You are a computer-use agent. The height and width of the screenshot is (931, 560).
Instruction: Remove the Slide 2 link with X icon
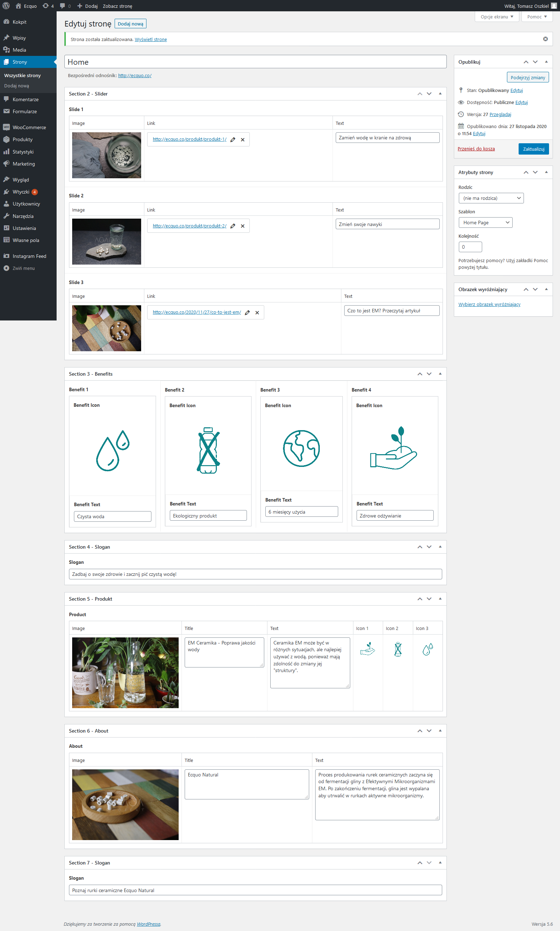tap(243, 226)
